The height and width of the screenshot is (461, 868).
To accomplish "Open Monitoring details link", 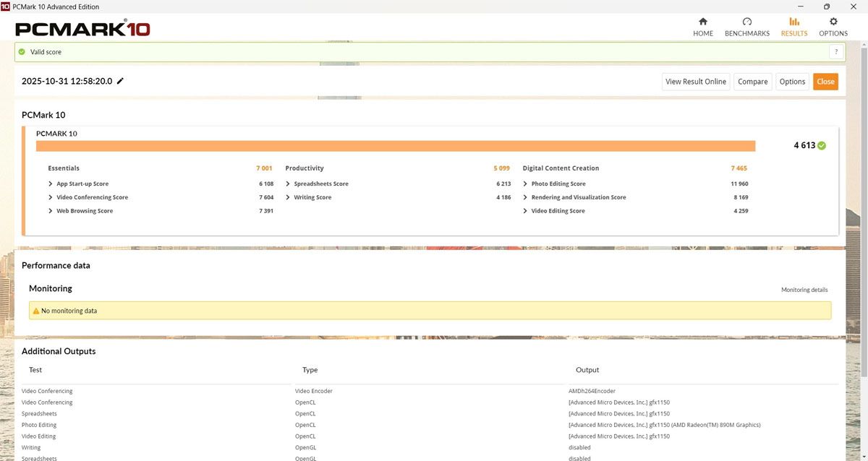I will (x=804, y=290).
